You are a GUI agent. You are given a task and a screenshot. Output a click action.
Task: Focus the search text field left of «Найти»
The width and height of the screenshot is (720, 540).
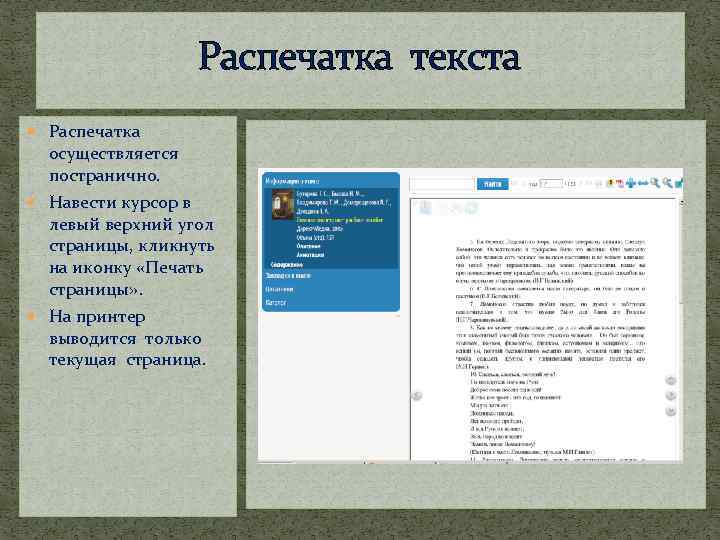click(442, 184)
